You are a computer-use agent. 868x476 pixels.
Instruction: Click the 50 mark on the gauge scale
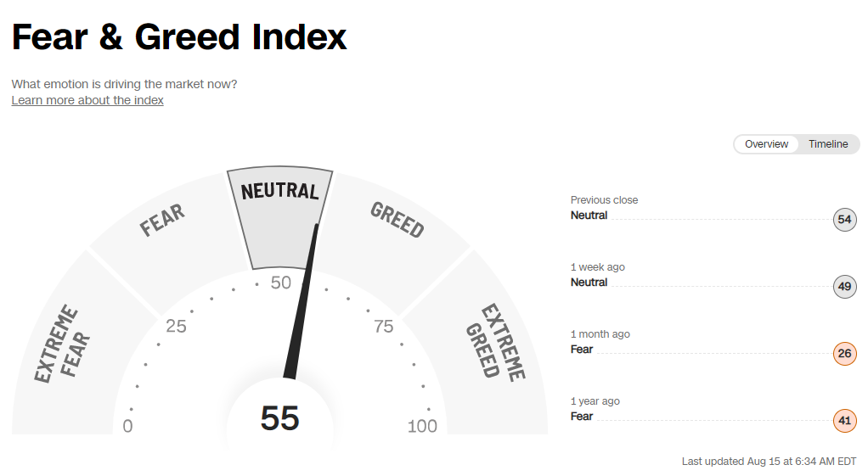(x=281, y=283)
